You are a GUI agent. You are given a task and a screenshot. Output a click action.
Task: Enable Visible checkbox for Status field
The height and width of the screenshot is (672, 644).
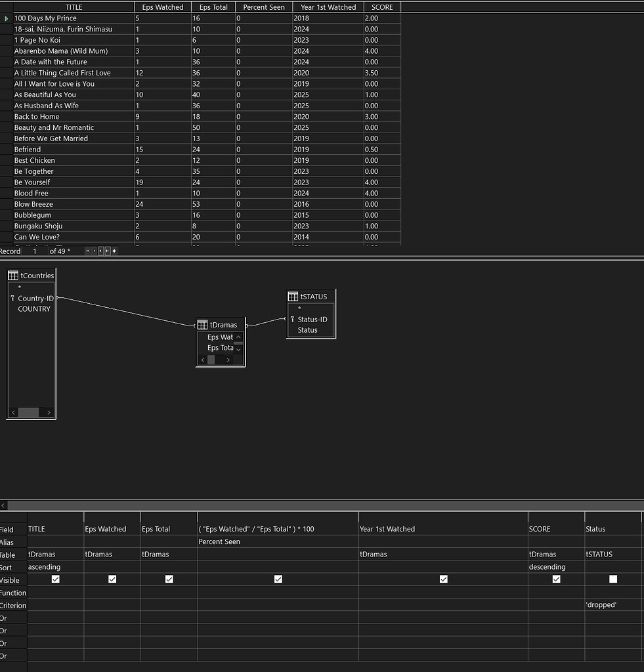[612, 579]
